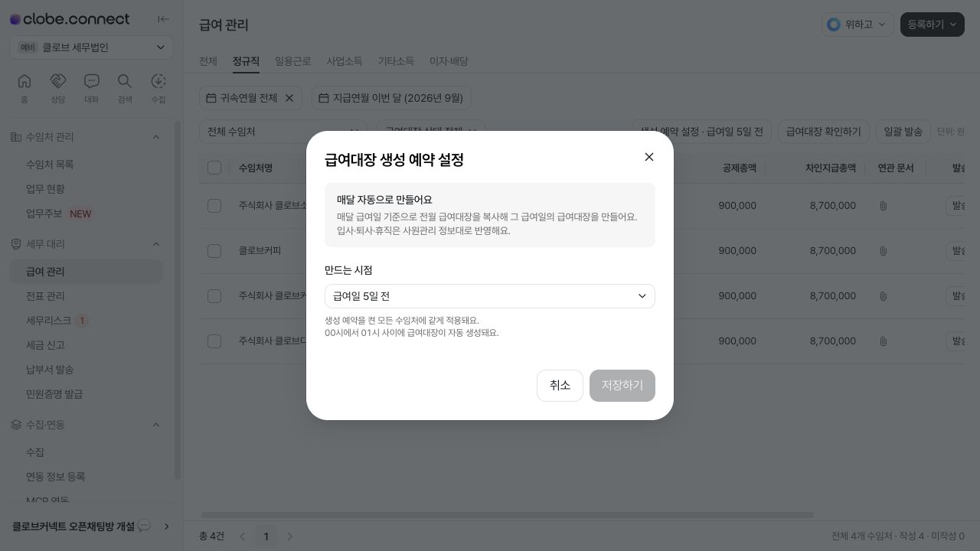This screenshot has width=980, height=551.
Task: Open 수임처 목록 in sidebar
Action: click(x=86, y=165)
